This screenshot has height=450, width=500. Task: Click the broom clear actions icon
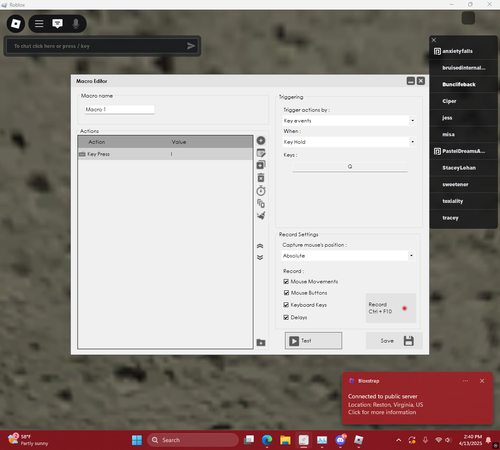tap(261, 215)
